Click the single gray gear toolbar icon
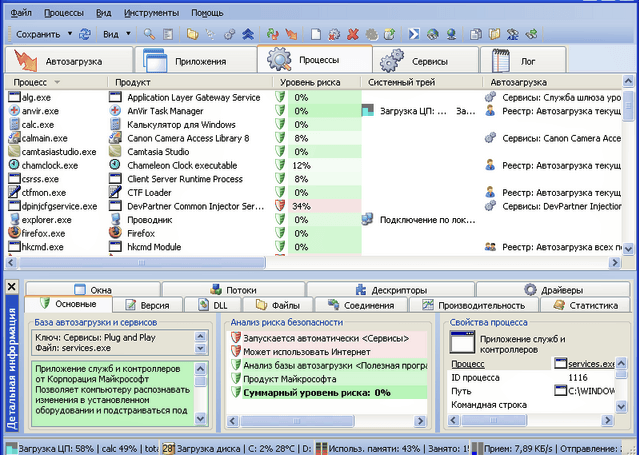Image resolution: width=639 pixels, height=455 pixels. (x=371, y=34)
